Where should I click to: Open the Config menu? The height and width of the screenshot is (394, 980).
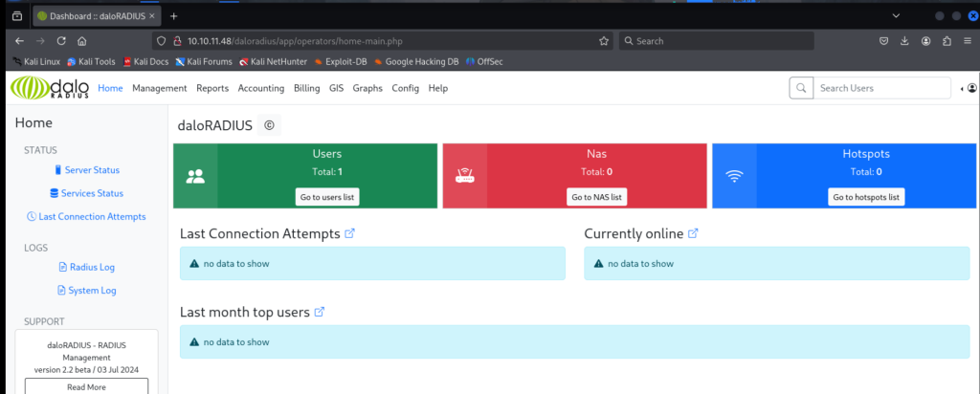coord(406,88)
